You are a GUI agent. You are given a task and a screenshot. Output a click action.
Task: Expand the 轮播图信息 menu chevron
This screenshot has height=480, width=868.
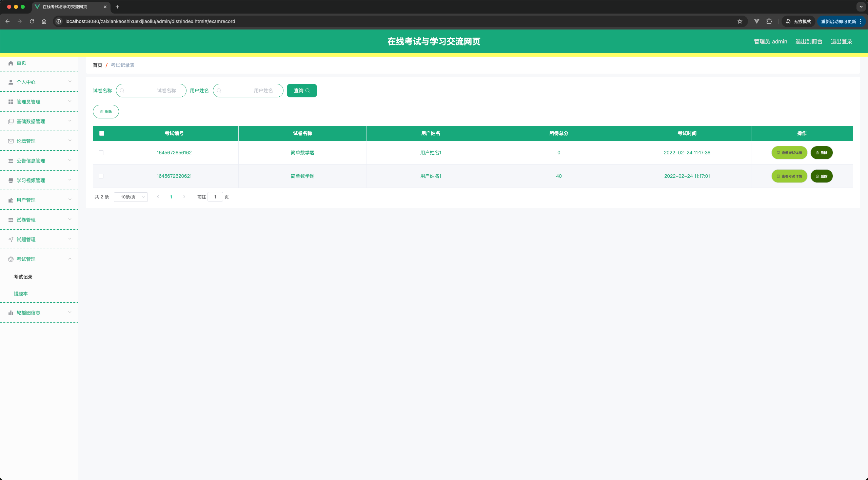click(x=70, y=312)
